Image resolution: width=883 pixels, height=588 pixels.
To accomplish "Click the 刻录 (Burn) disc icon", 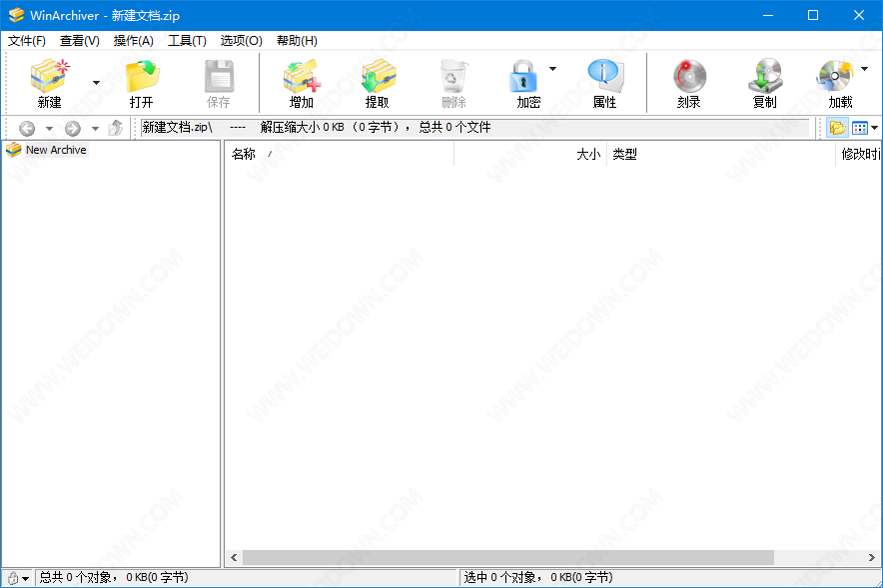I will coord(689,76).
